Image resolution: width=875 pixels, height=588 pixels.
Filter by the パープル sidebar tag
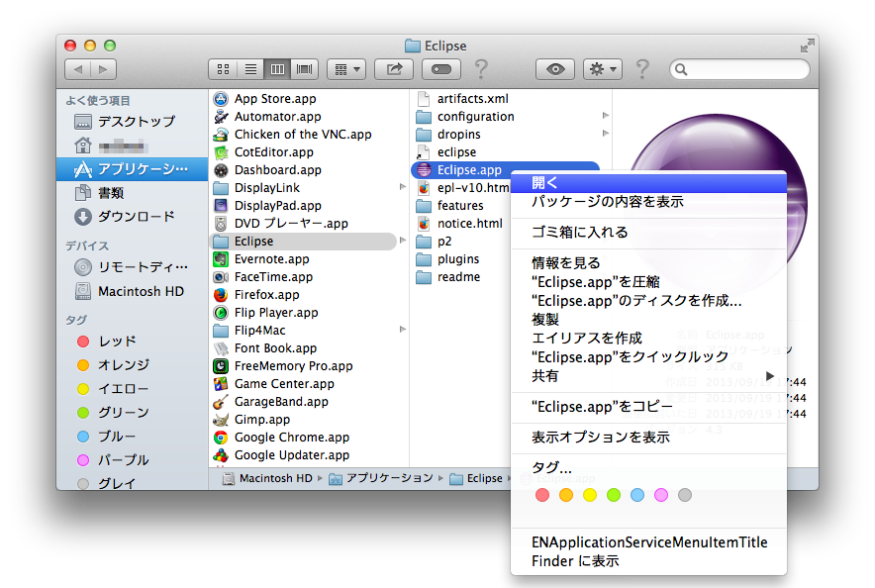click(132, 460)
